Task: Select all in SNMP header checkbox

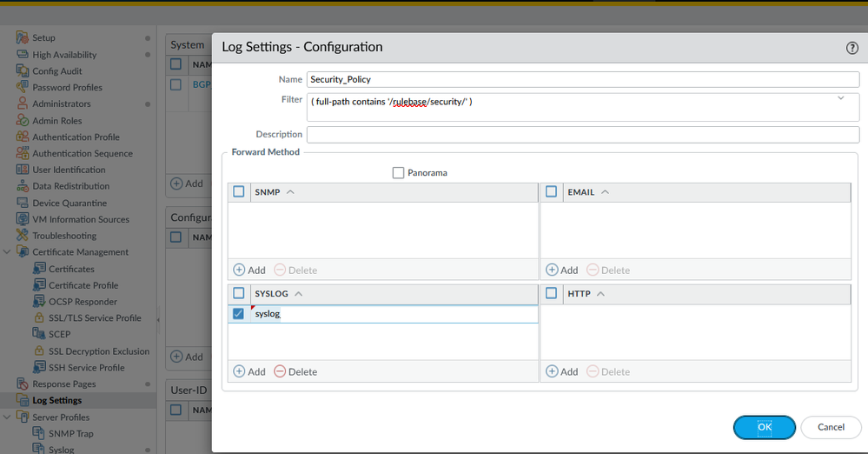Action: (239, 192)
